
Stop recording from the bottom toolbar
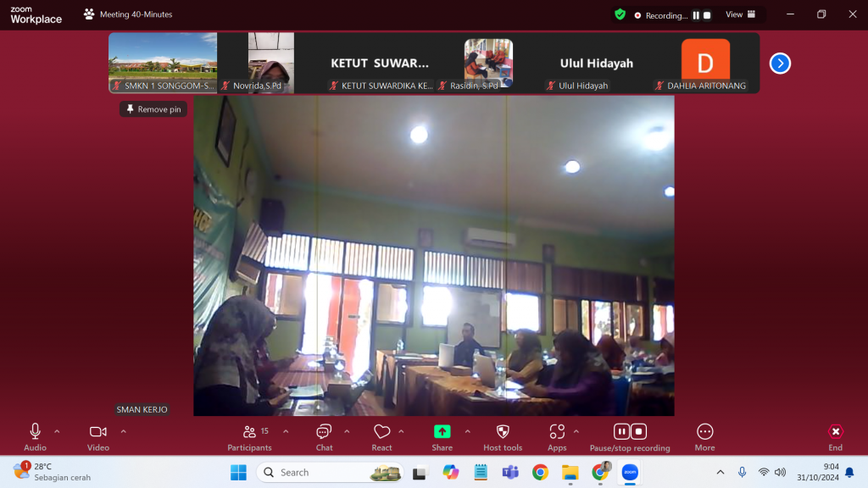point(638,431)
